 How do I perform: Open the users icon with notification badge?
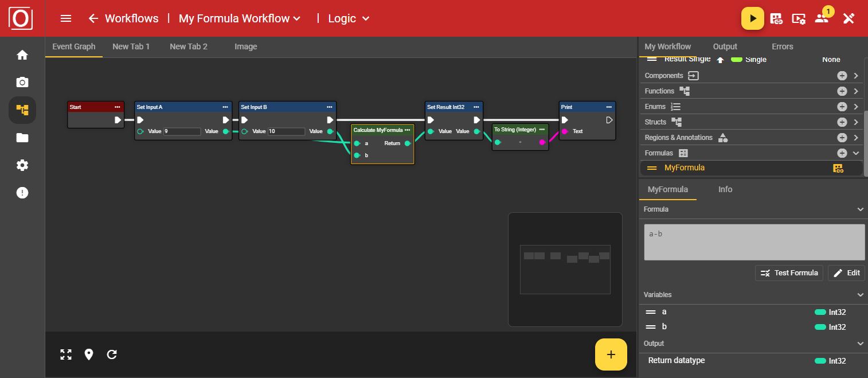(822, 18)
